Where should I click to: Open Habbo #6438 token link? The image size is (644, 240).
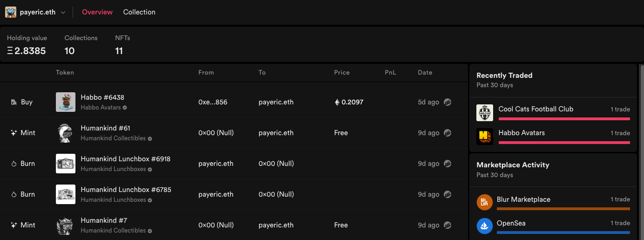[x=102, y=97]
